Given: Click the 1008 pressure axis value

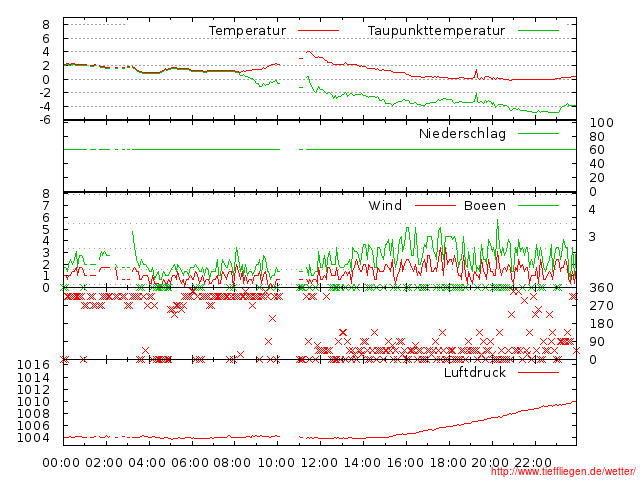Looking at the screenshot, I should tap(33, 413).
